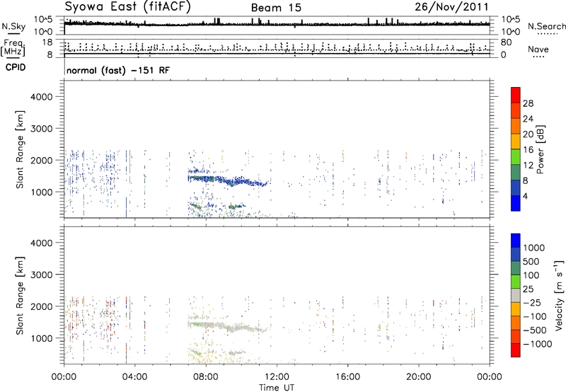Click the '1000' tick on Velocity panel axis

coord(42,338)
